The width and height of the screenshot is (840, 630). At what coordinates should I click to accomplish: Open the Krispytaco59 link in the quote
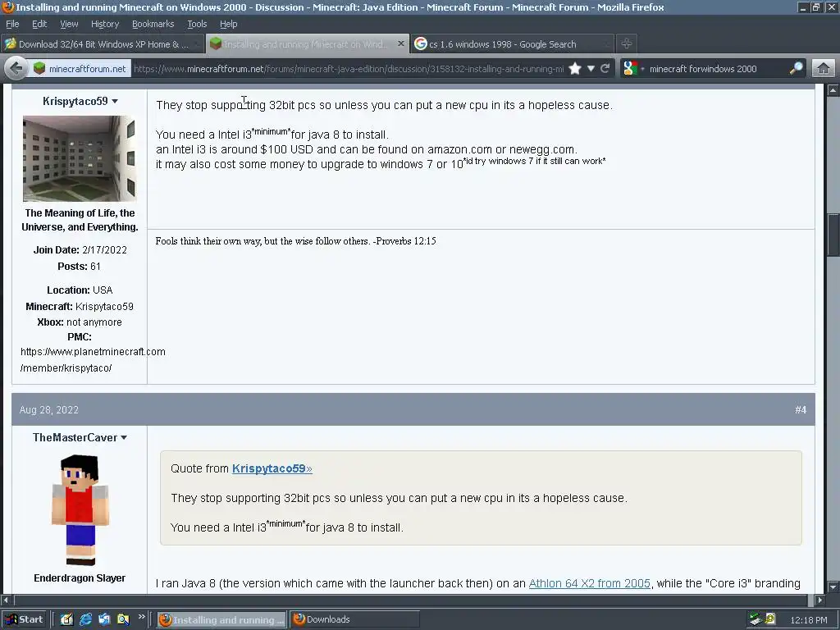point(272,468)
